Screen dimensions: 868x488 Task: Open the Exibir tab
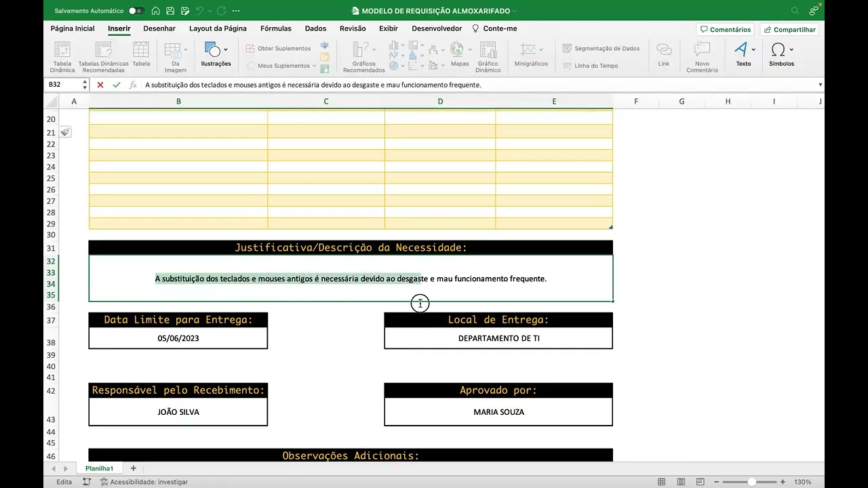[389, 28]
